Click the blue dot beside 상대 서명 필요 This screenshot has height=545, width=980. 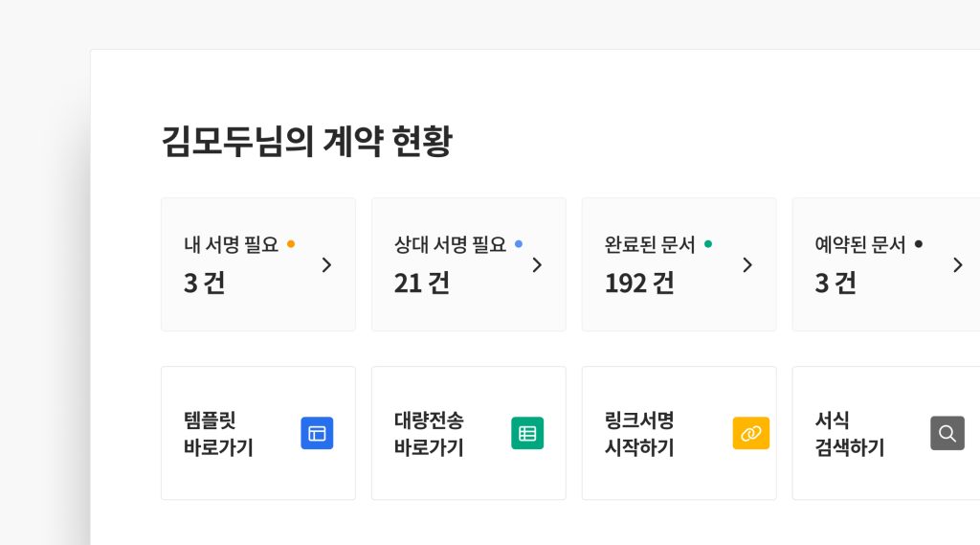(x=519, y=243)
